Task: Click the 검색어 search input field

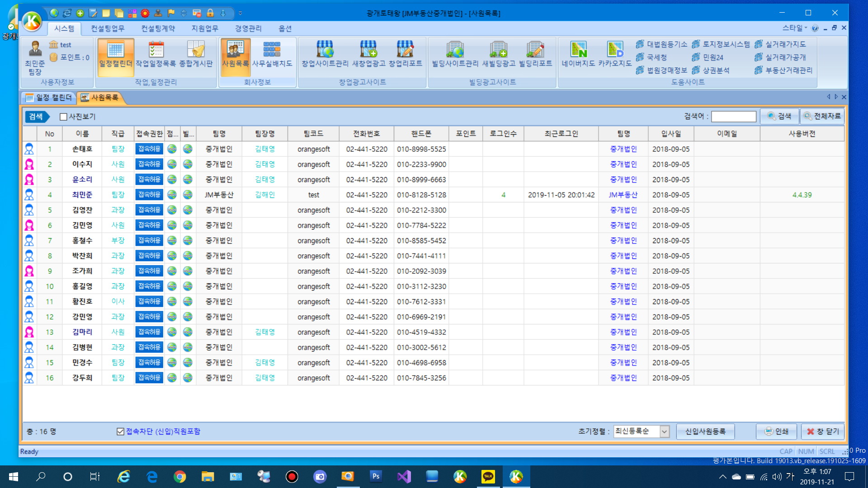Action: [733, 117]
